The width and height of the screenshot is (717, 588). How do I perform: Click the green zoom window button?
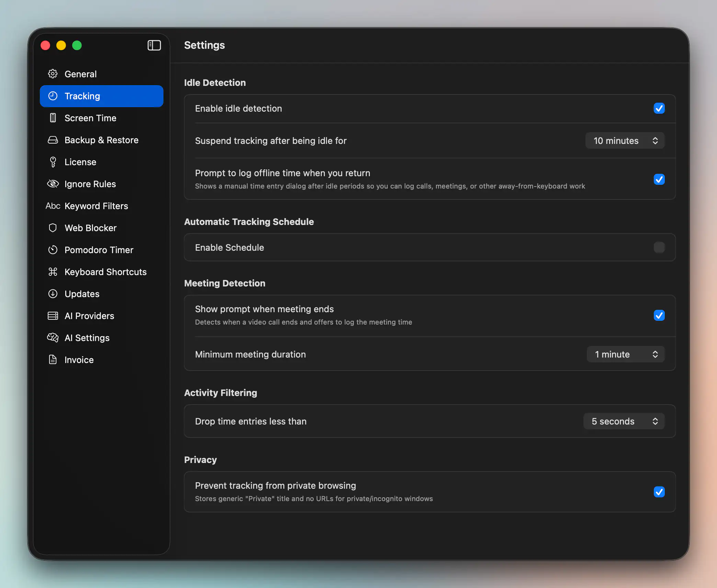(77, 45)
